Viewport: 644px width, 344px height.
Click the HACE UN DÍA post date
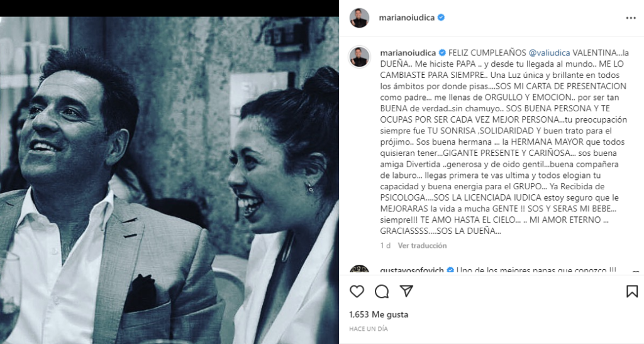pos(369,329)
